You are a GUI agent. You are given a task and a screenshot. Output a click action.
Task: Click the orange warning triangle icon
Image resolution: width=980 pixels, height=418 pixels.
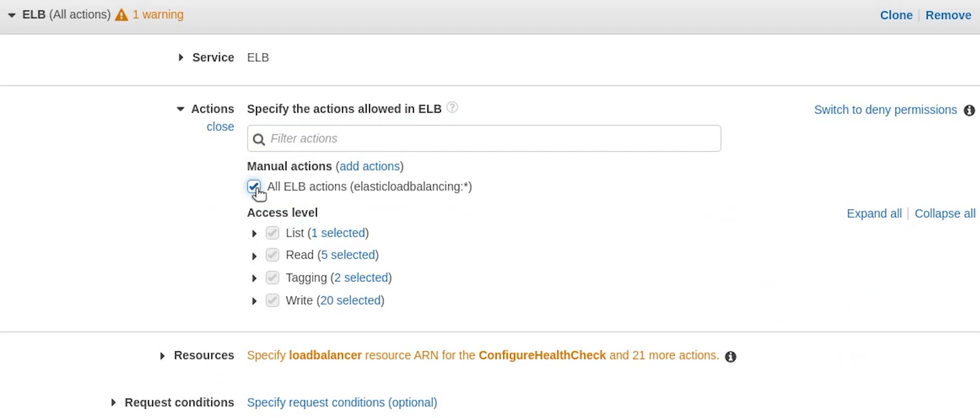121,15
